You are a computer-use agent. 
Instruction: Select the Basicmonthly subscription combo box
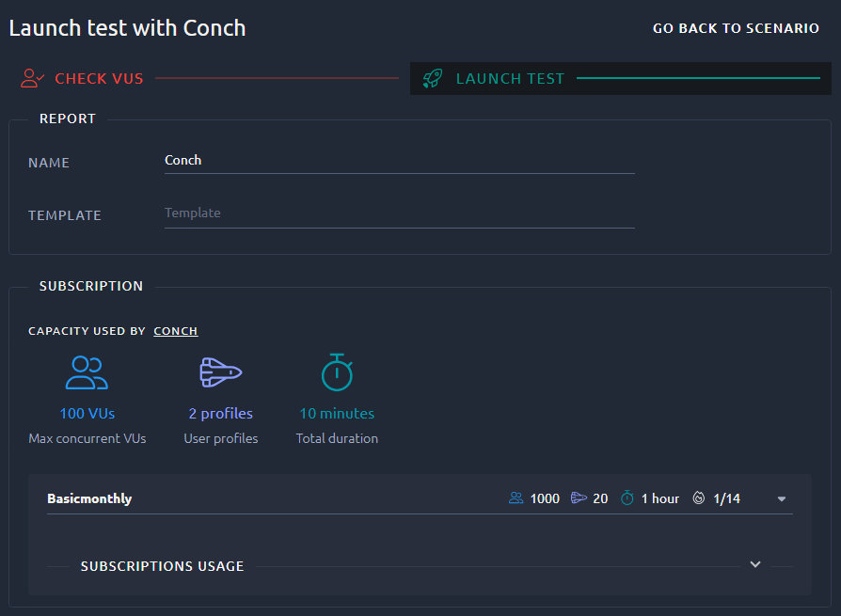[x=420, y=498]
